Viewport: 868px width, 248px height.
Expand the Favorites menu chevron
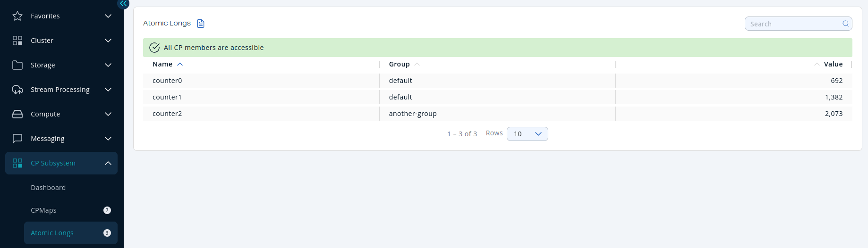(x=108, y=16)
